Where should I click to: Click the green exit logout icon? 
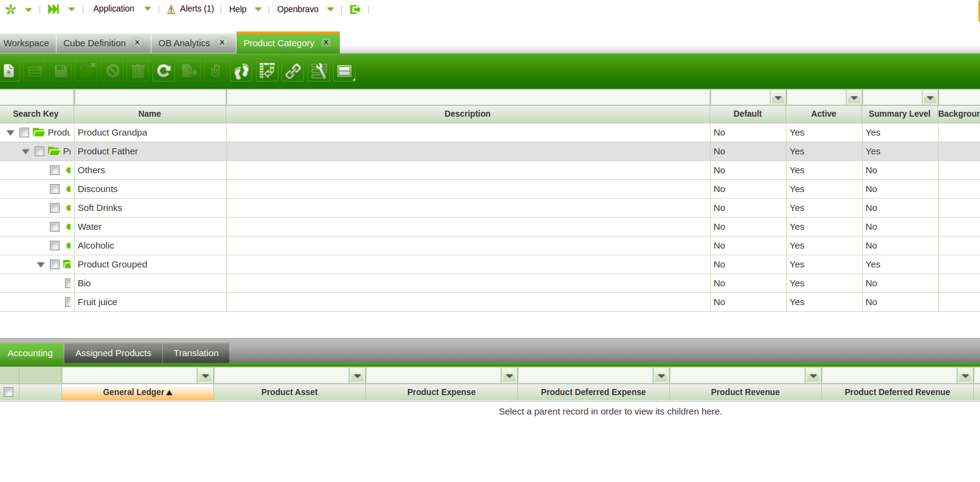point(355,9)
